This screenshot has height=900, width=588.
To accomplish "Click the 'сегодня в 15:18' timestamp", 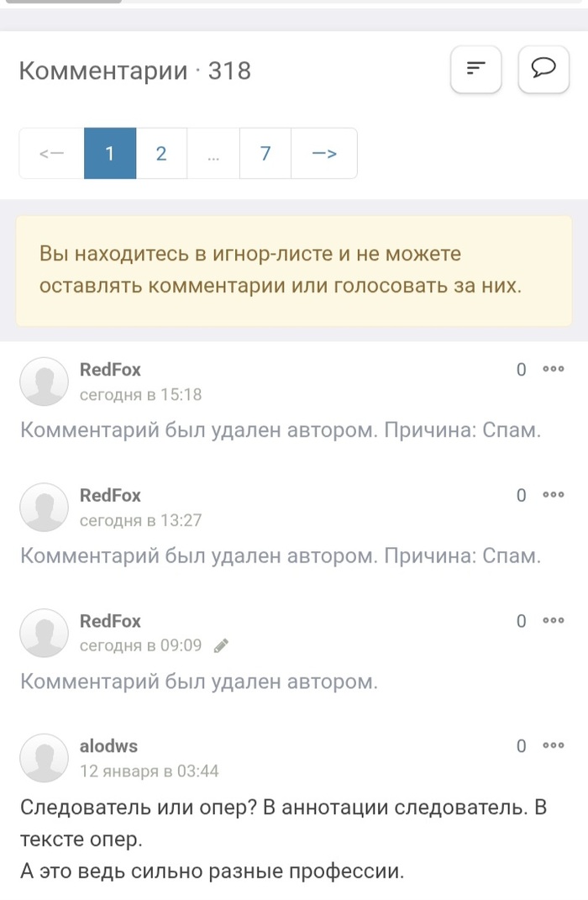I will click(x=140, y=394).
